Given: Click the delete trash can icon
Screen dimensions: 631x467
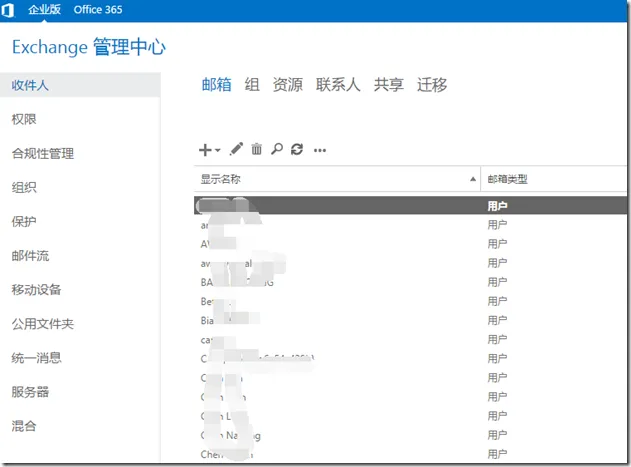Looking at the screenshot, I should coord(256,149).
